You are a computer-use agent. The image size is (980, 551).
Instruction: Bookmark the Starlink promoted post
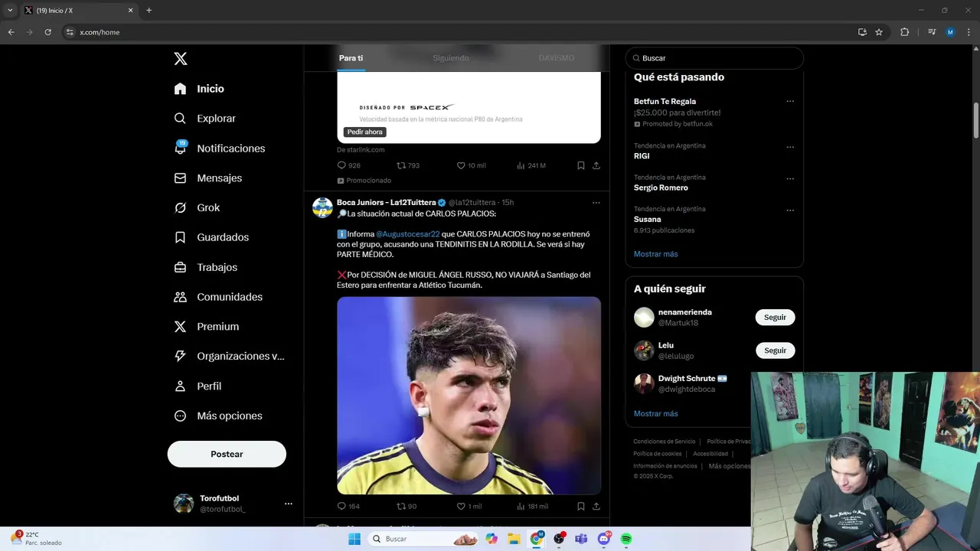point(581,165)
